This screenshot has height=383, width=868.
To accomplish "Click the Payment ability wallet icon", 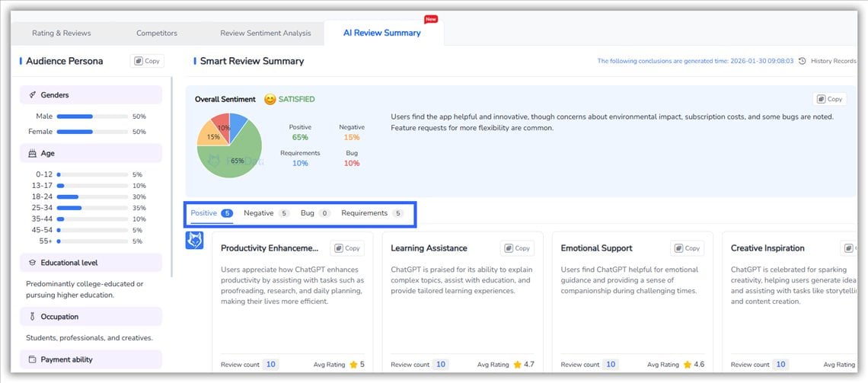I will (x=32, y=359).
